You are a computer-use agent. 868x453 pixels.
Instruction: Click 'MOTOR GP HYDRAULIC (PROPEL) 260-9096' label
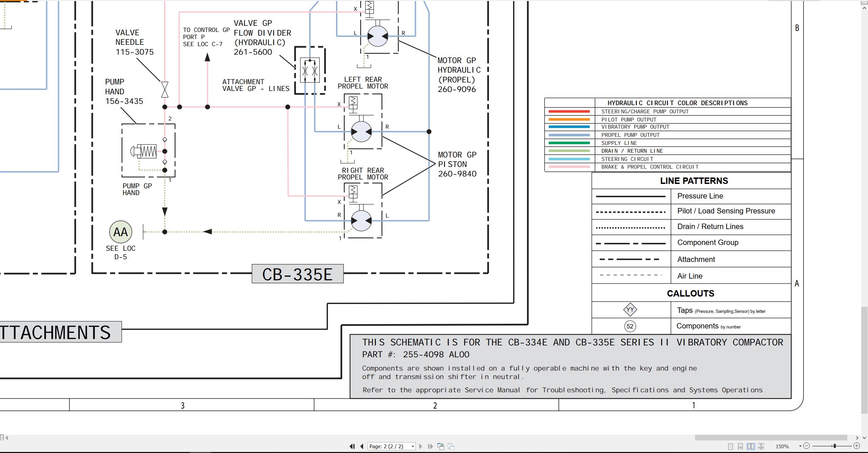[x=459, y=75]
